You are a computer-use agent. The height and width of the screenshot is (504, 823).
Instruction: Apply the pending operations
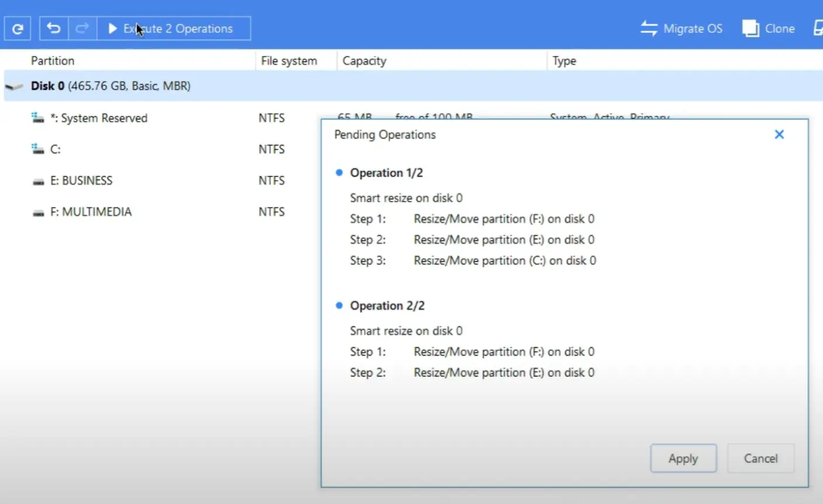(683, 458)
